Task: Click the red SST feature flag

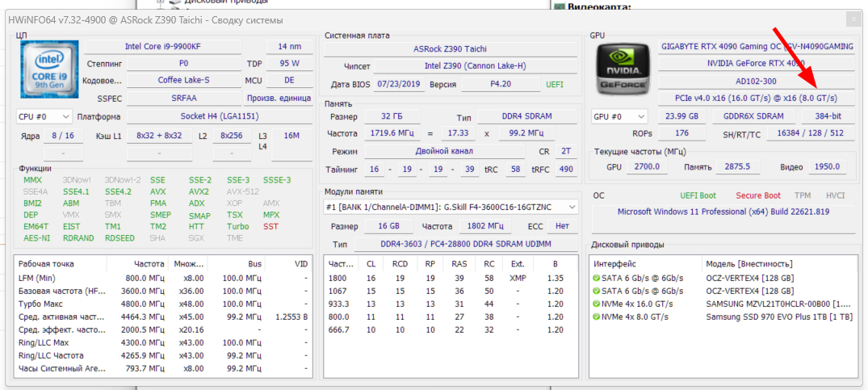Action: point(270,227)
